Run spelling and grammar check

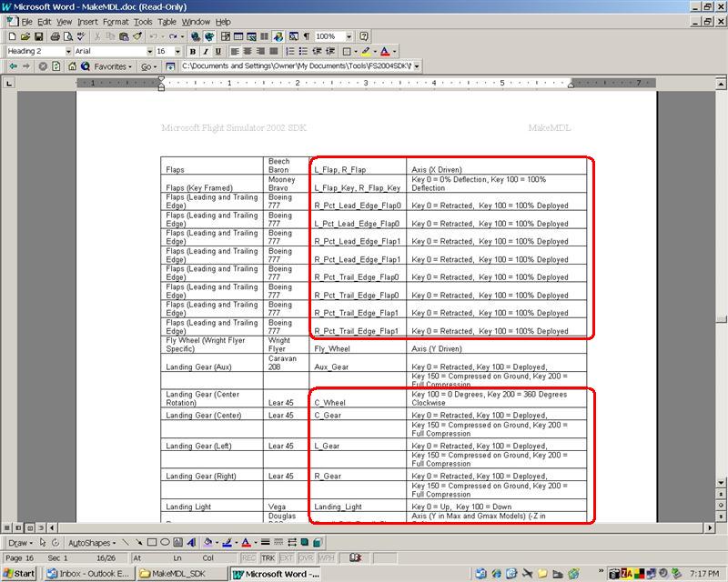pos(81,36)
